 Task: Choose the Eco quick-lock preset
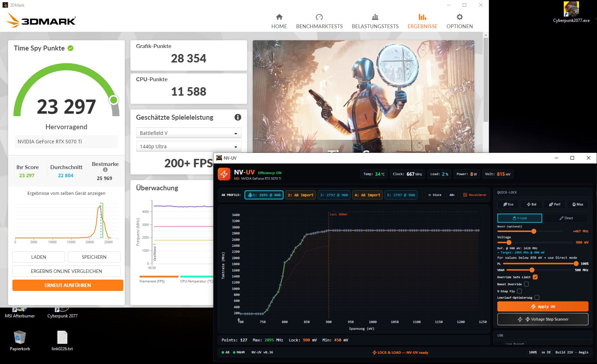[508, 204]
